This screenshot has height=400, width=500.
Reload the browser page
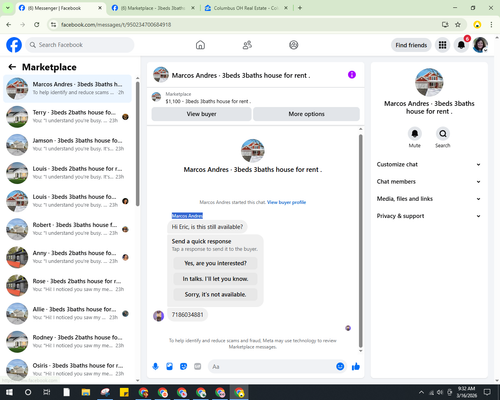[x=37, y=24]
